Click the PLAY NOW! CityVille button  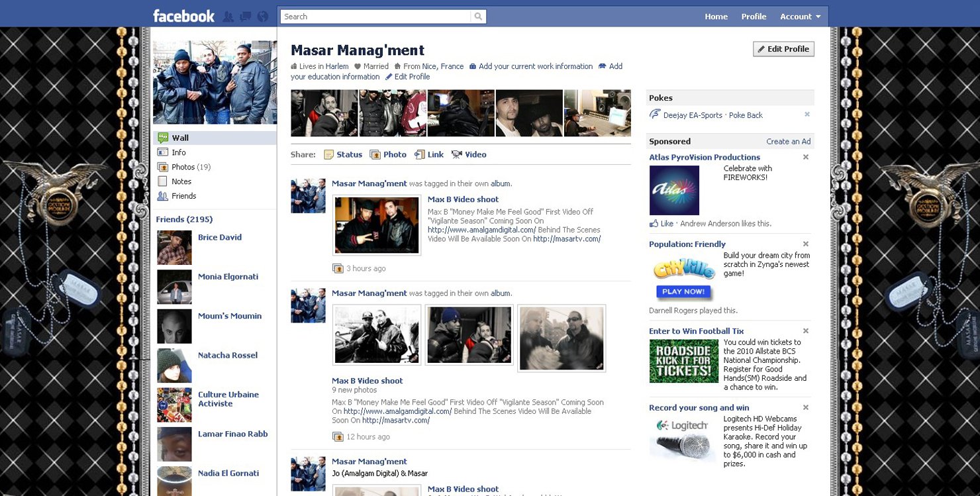684,291
